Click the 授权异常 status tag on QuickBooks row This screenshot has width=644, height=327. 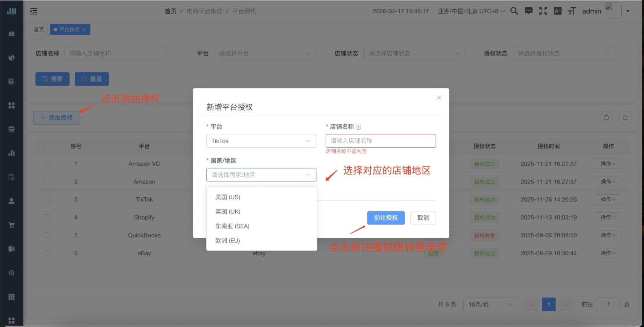pos(485,235)
